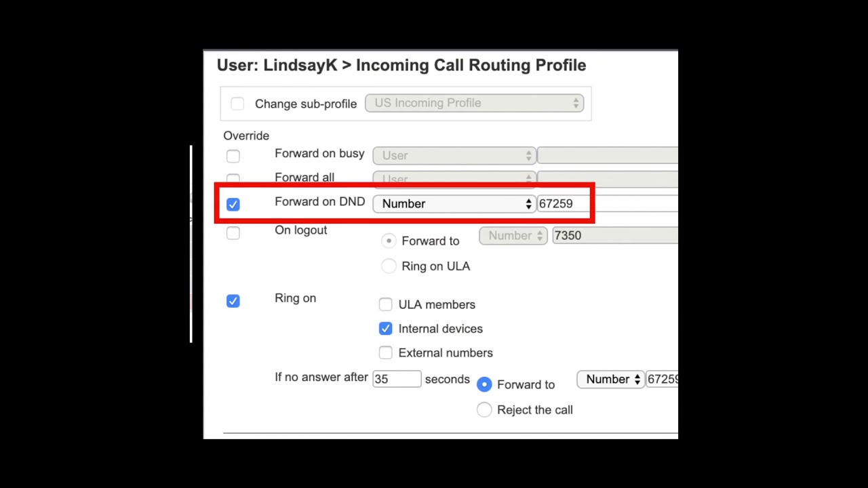Uncheck the Internal devices checkbox

coord(385,329)
